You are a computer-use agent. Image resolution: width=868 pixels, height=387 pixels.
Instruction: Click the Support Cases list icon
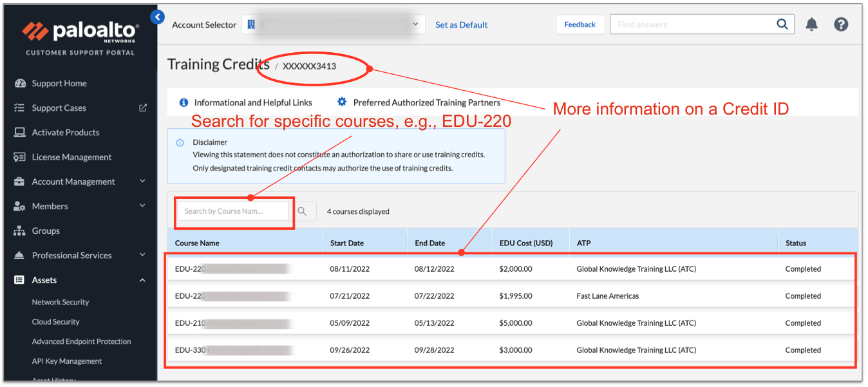pyautogui.click(x=19, y=108)
